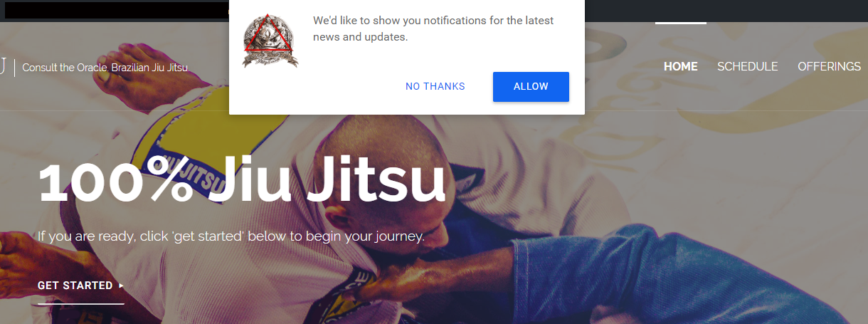Go to the SCHEDULE page
Screen dimensions: 868x324
tap(748, 66)
